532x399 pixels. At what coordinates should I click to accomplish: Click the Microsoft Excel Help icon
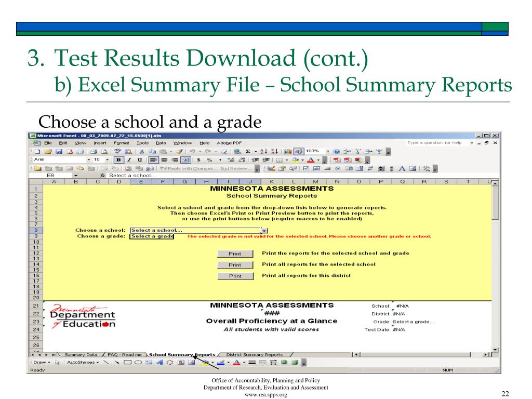pyautogui.click(x=337, y=151)
